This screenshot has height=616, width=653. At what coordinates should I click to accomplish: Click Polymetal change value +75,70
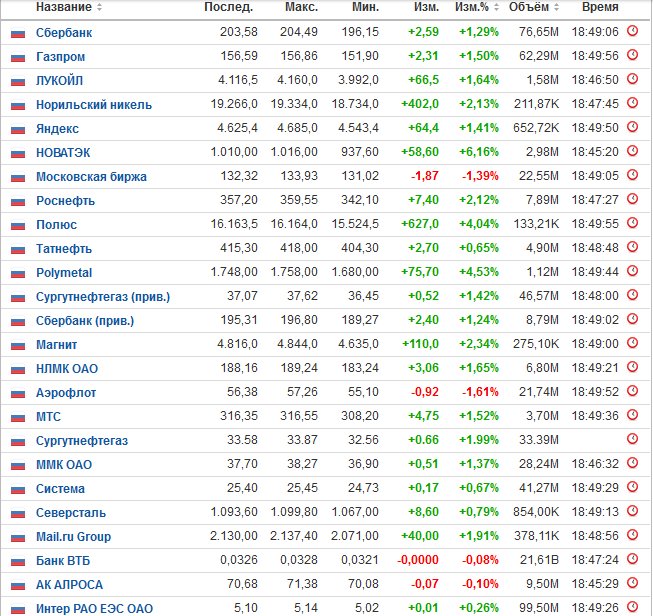click(420, 272)
